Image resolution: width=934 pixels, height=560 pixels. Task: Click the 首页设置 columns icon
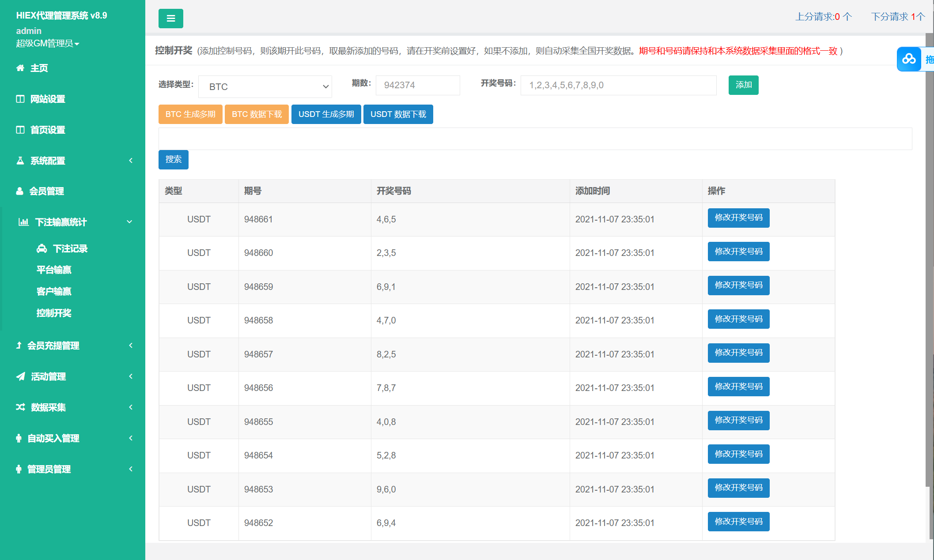point(20,130)
